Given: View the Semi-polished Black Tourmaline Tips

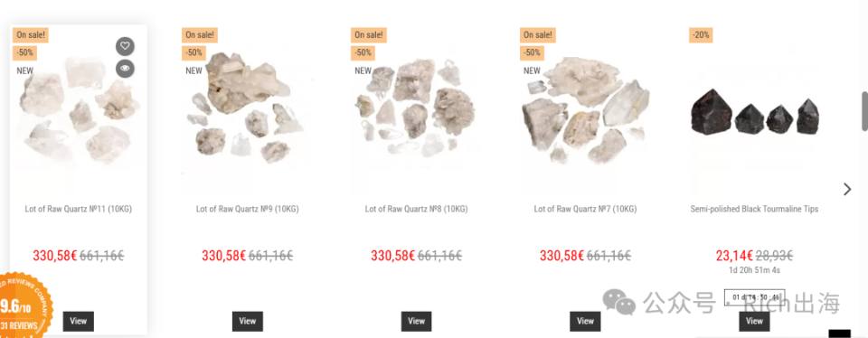Looking at the screenshot, I should [x=754, y=321].
